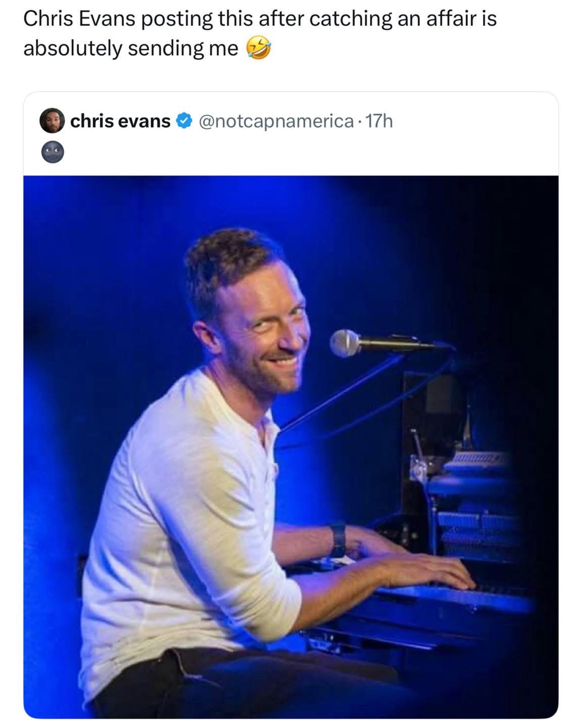Open the "chris evans" display name
The height and width of the screenshot is (728, 582).
point(120,121)
